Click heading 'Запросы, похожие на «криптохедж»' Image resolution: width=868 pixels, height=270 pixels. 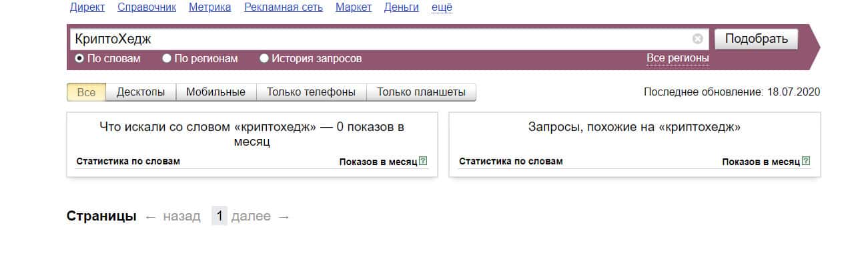pos(634,126)
